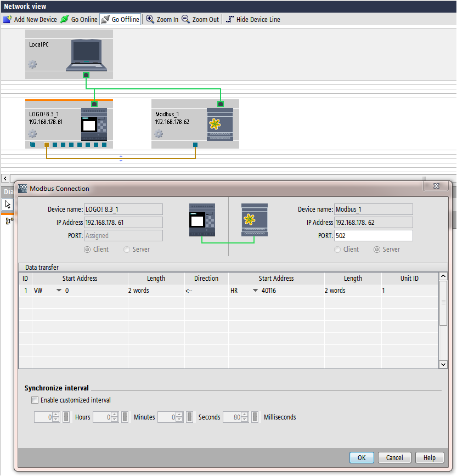Click the scroll-left arrow of network view

click(5, 179)
